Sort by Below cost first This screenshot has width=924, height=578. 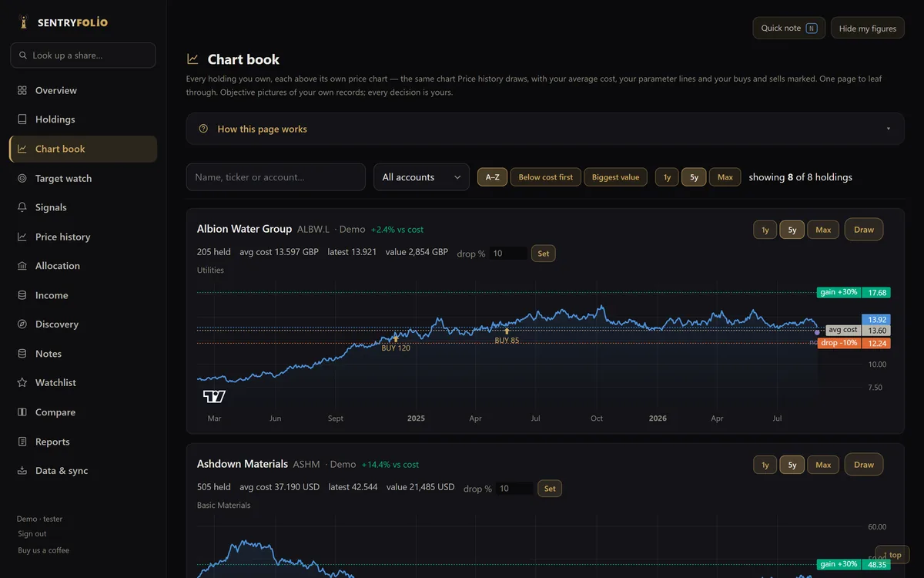click(545, 177)
